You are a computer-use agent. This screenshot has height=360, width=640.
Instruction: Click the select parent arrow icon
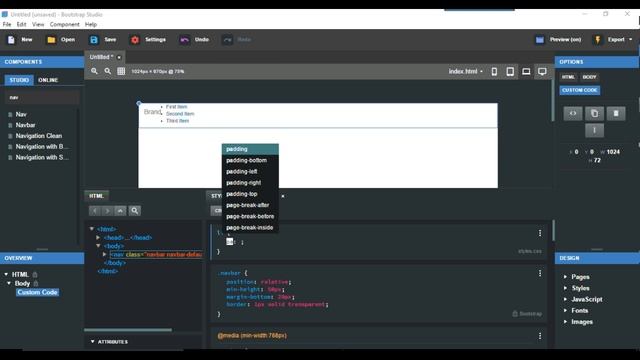click(x=594, y=130)
